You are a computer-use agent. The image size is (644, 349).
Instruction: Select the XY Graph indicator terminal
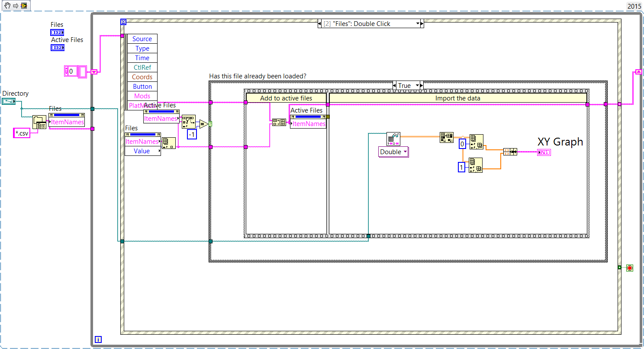(544, 152)
